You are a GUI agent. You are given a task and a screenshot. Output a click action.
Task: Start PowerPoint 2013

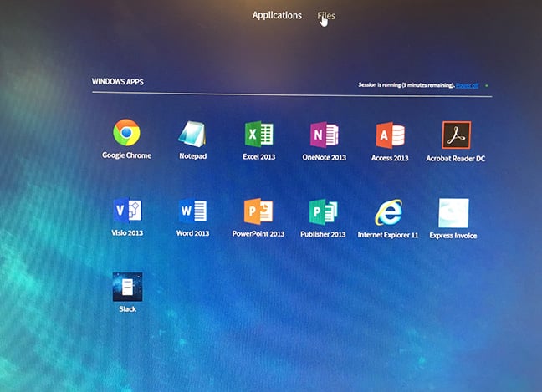[x=258, y=211]
